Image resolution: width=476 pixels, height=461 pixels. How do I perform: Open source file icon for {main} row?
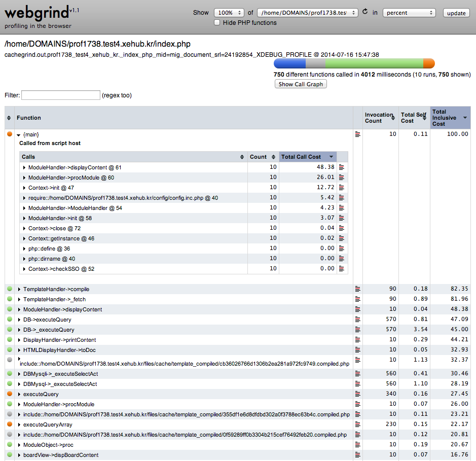coord(358,134)
